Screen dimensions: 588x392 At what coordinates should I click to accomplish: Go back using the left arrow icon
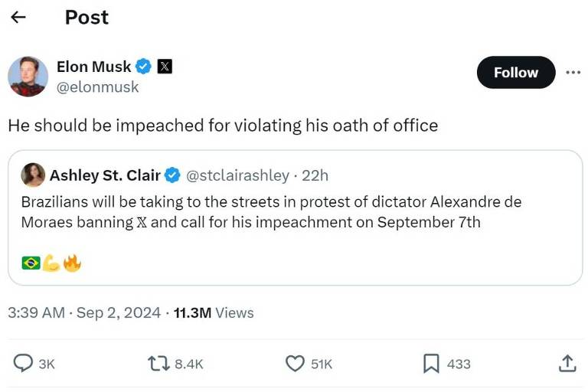18,17
